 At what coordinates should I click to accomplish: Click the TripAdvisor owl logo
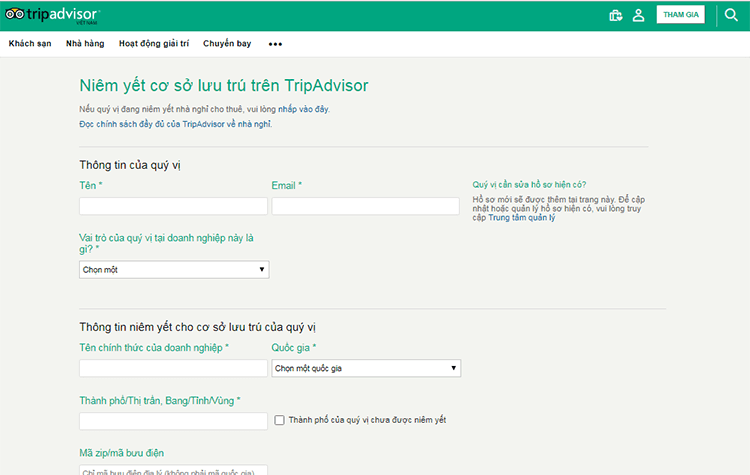pos(52,15)
